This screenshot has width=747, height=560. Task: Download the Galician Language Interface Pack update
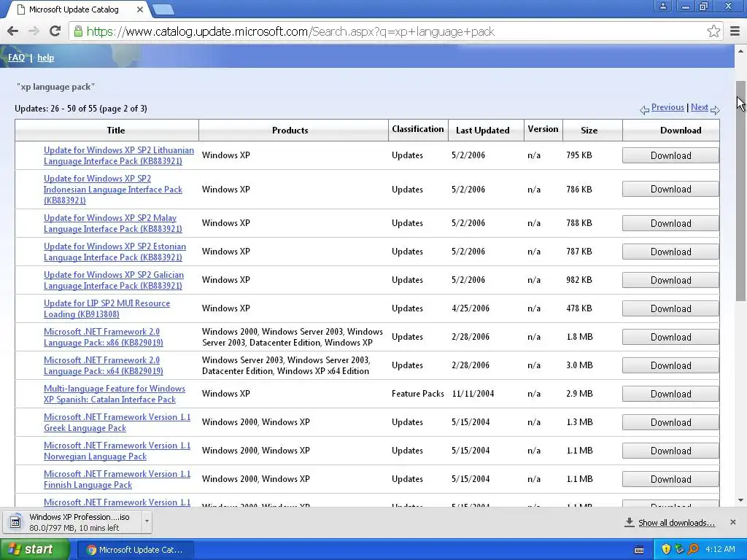670,280
